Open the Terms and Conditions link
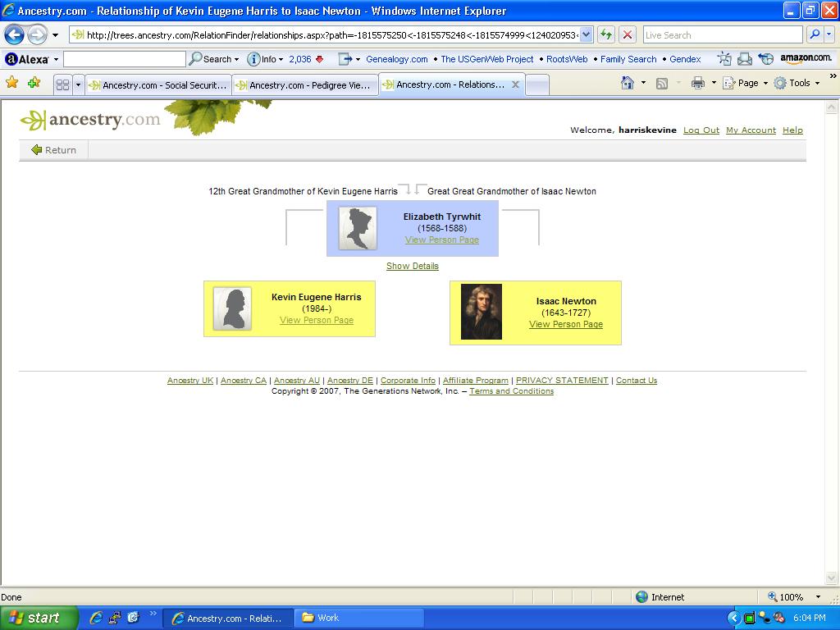 tap(512, 391)
